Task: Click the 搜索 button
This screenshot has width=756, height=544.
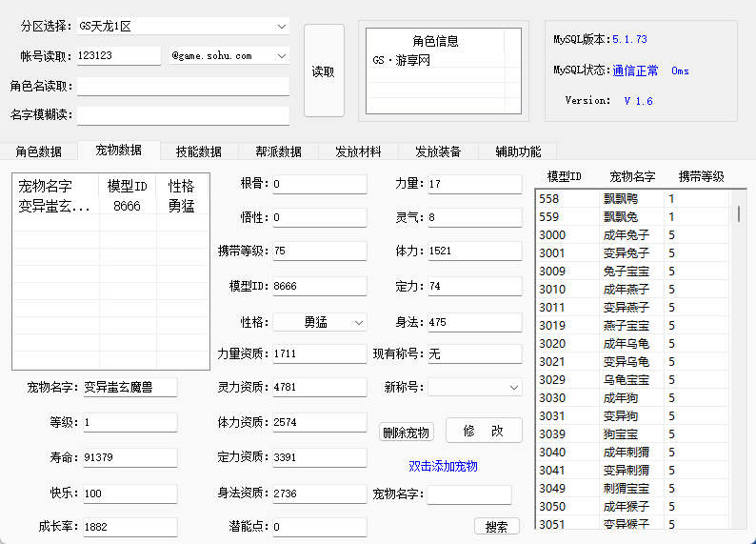Action: tap(496, 526)
